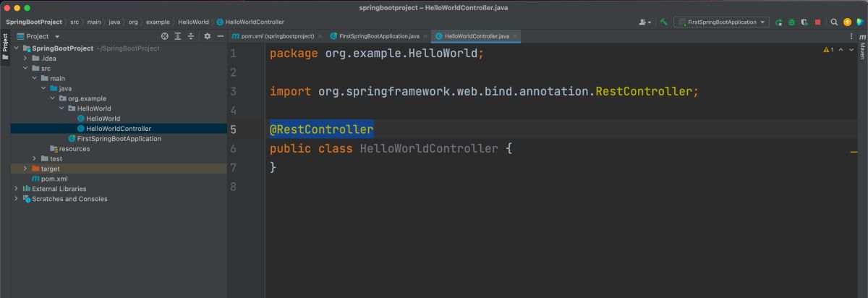This screenshot has width=868, height=298.
Task: Click RestController in the import statement
Action: click(x=644, y=92)
